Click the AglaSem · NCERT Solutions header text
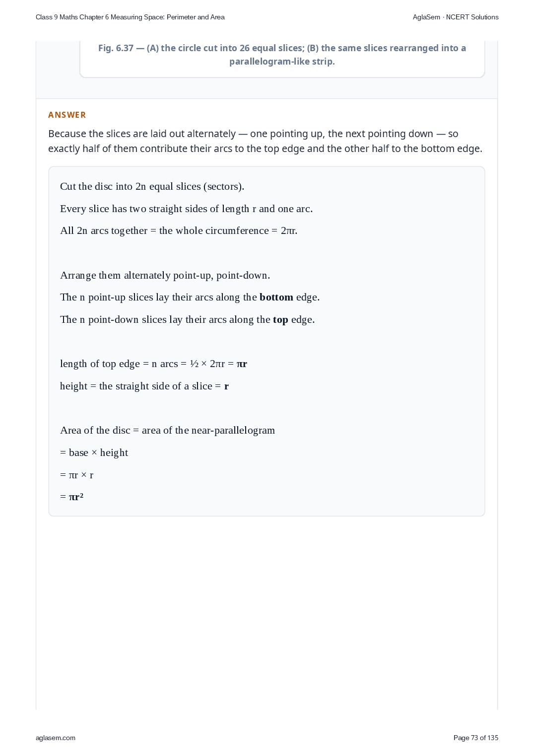534x756 pixels. click(x=456, y=17)
